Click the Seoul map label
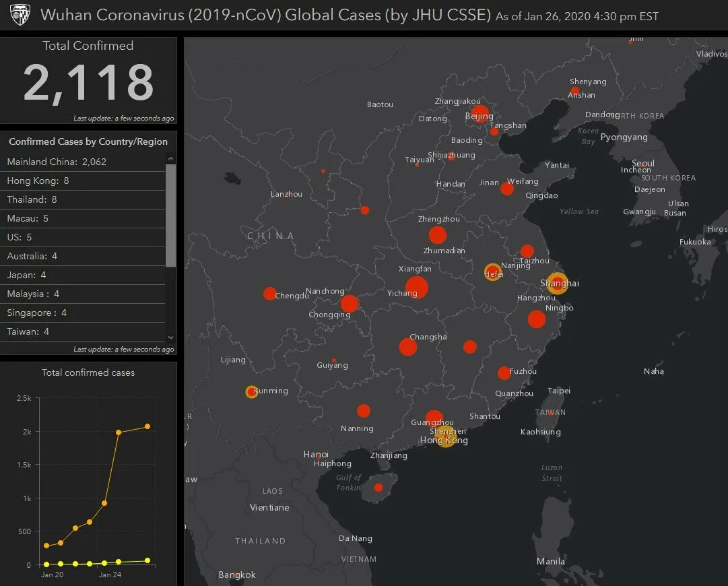728x586 pixels. [643, 163]
